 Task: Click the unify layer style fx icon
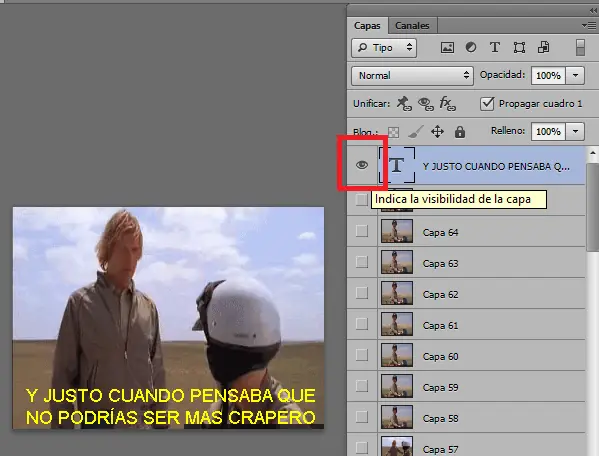point(447,103)
